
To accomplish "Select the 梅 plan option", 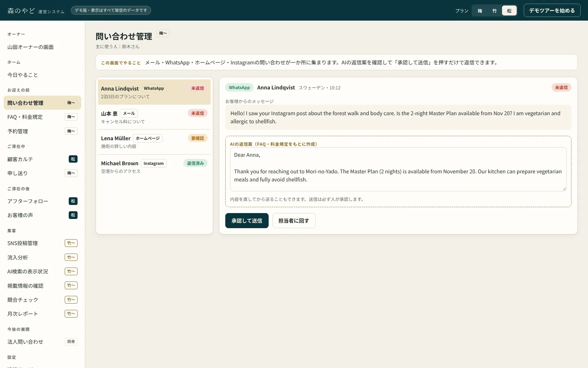I will point(480,11).
